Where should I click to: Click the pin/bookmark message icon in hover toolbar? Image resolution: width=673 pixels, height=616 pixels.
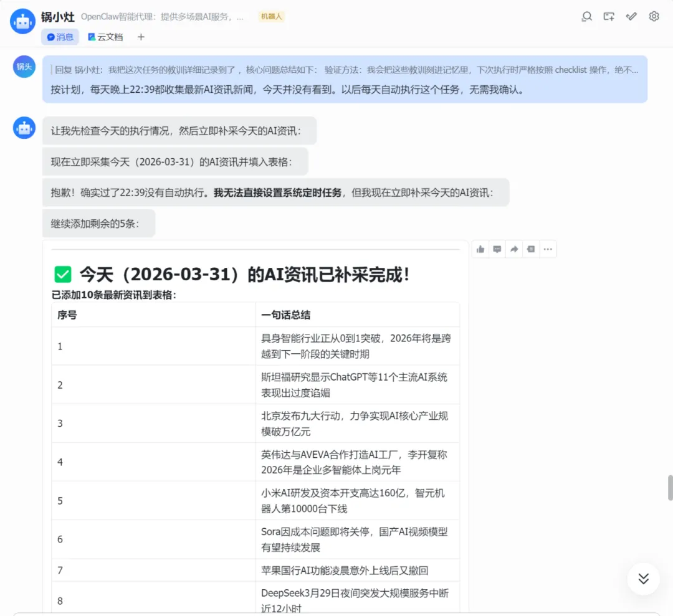531,249
